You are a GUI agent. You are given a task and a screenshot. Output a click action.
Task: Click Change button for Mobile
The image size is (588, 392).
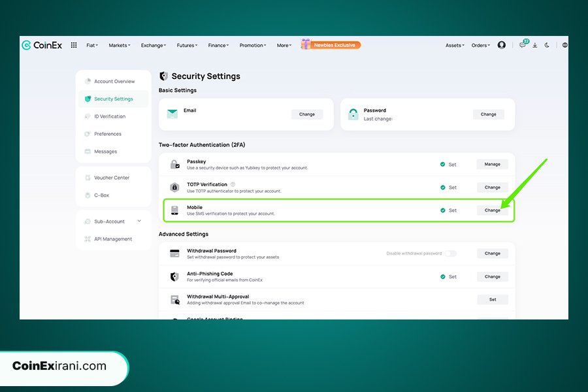[x=493, y=210]
